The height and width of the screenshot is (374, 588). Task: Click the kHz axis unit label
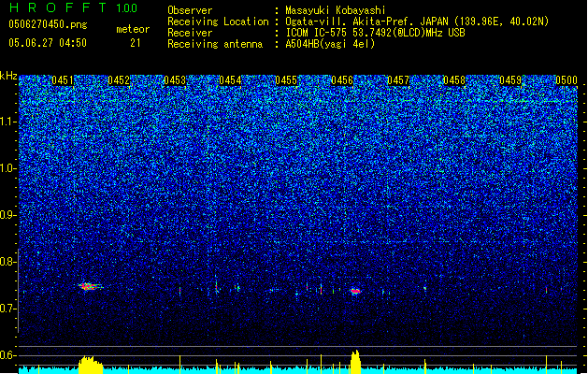tap(8, 76)
